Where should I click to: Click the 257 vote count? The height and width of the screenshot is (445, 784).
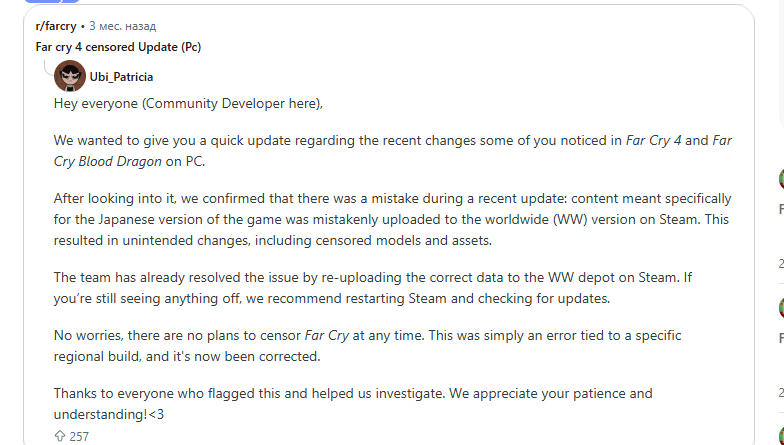(79, 436)
